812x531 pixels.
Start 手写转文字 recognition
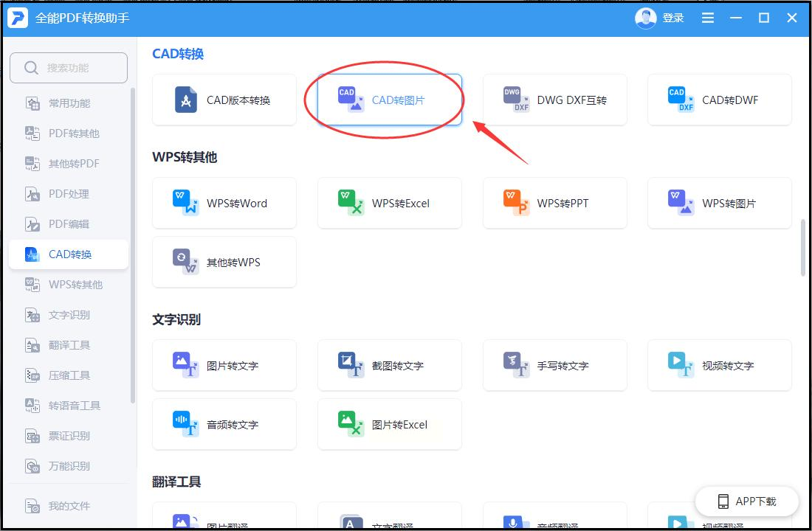coord(554,365)
